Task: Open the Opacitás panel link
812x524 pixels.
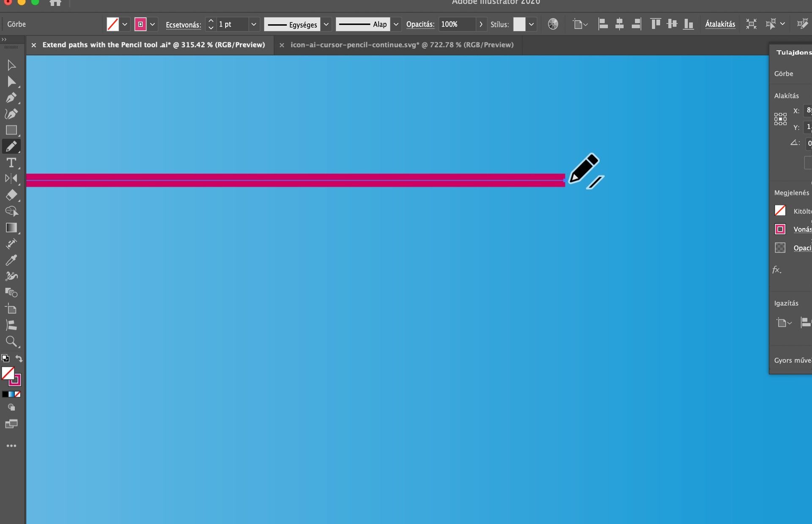Action: [420, 25]
